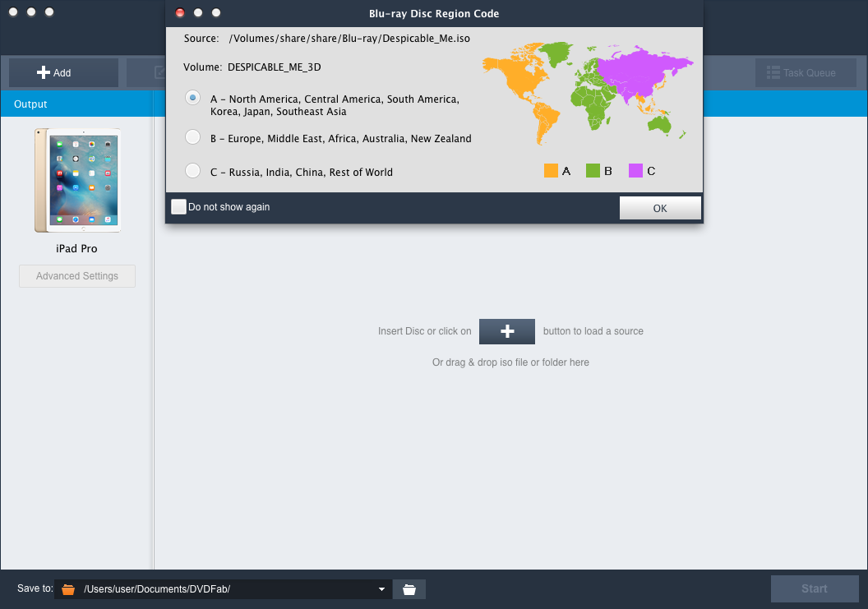Choose region C Russia, India, China
Image resolution: width=868 pixels, height=609 pixels.
[192, 170]
